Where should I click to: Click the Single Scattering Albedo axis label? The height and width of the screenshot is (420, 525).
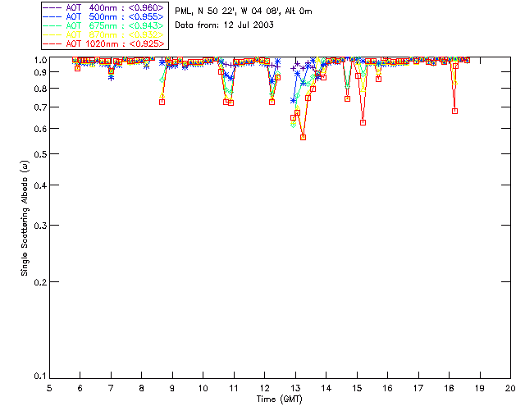pos(25,218)
